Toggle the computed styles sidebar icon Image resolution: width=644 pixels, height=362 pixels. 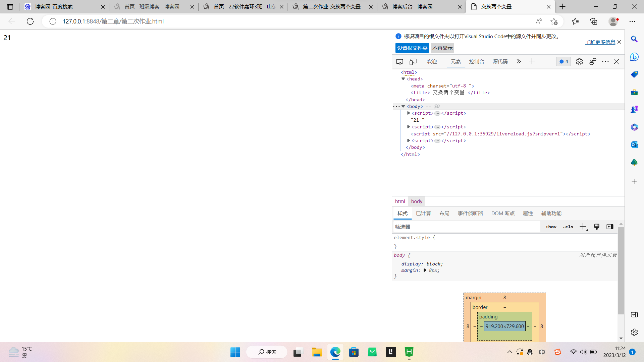click(610, 227)
